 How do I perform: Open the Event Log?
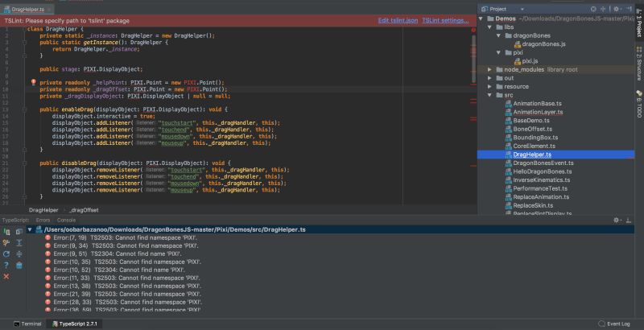coord(614,324)
